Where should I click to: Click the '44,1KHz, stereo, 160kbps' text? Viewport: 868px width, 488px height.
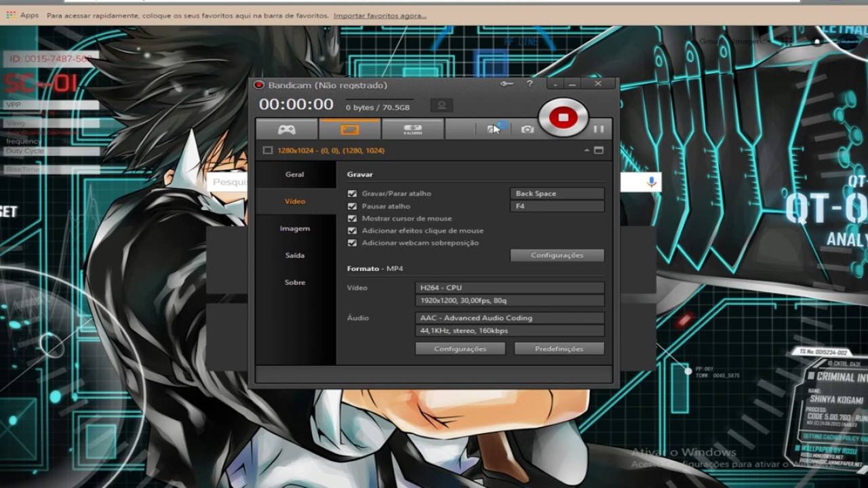(x=464, y=331)
